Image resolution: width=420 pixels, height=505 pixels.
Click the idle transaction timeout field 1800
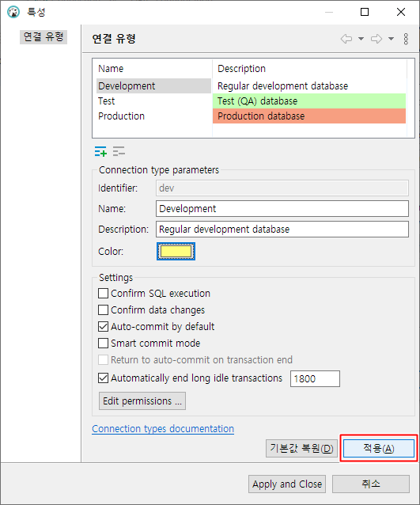(315, 378)
